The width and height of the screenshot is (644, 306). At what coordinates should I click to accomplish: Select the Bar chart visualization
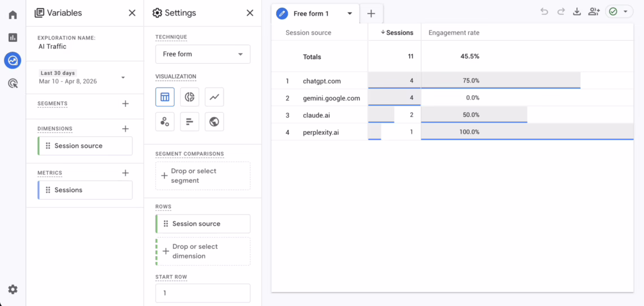click(189, 121)
